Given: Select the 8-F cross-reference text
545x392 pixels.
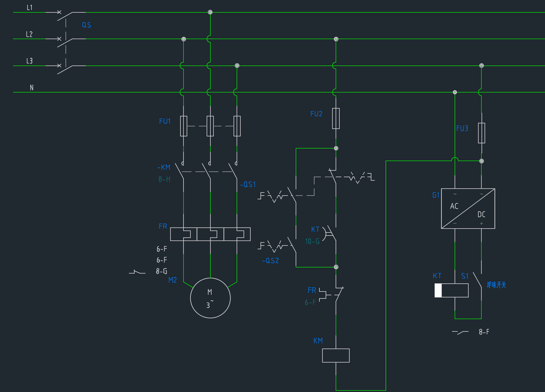Looking at the screenshot, I should point(484,332).
